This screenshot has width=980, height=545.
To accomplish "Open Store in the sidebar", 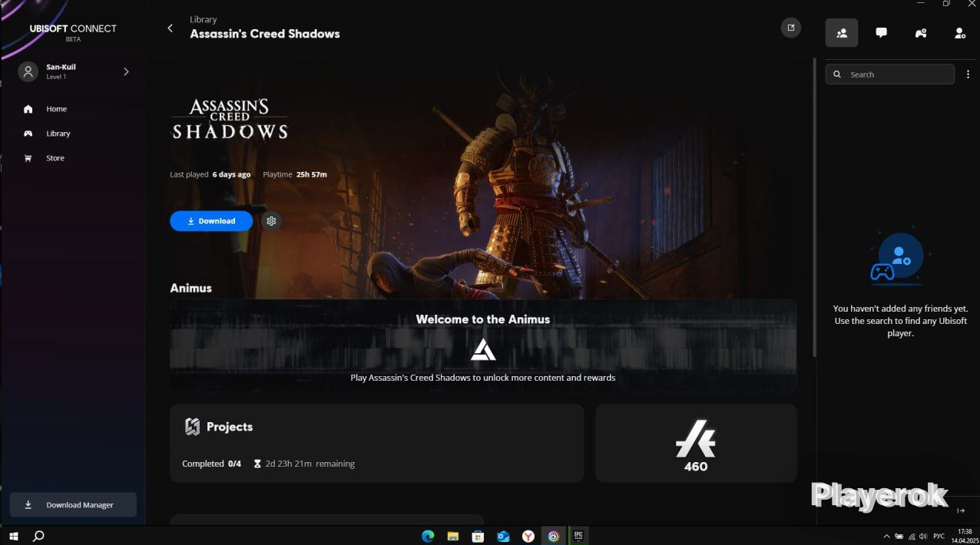I will (x=55, y=158).
